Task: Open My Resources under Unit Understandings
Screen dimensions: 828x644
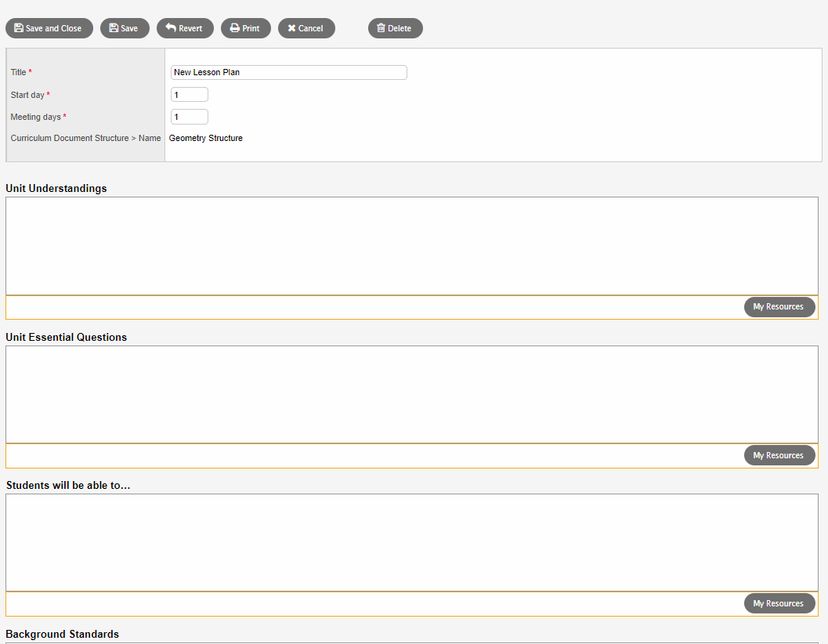Action: point(779,307)
